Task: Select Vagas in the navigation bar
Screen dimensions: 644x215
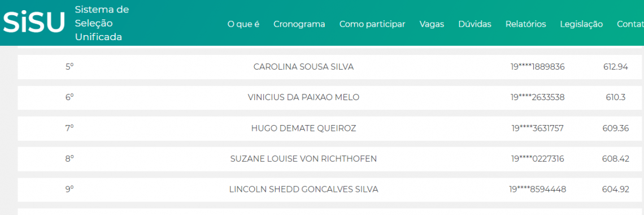Action: [432, 24]
